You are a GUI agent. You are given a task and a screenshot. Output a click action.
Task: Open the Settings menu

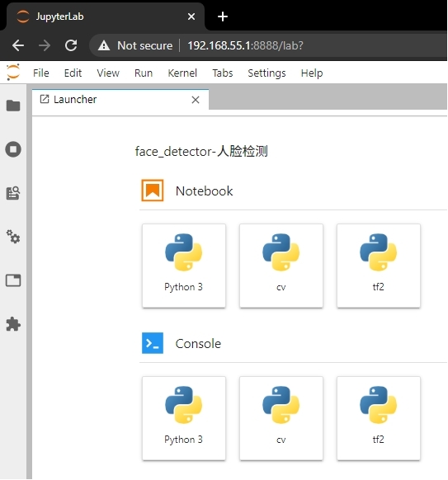pyautogui.click(x=266, y=73)
